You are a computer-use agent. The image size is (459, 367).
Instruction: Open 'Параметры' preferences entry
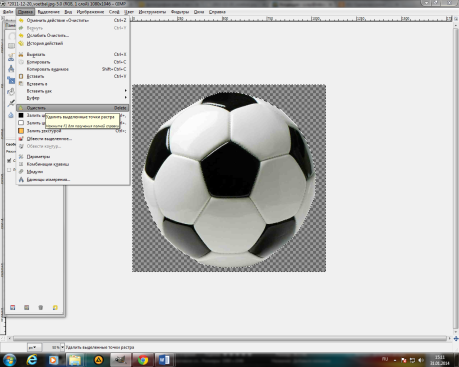click(73, 157)
